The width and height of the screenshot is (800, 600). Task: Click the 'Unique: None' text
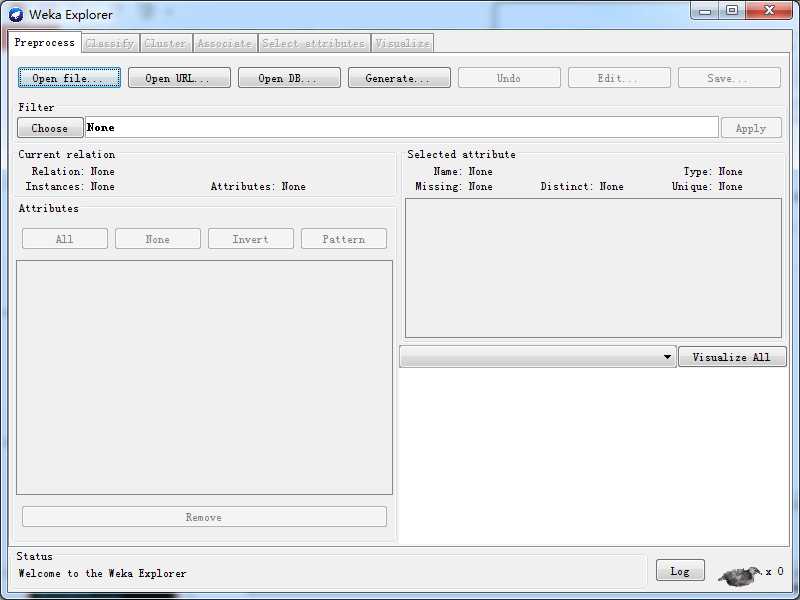[707, 187]
